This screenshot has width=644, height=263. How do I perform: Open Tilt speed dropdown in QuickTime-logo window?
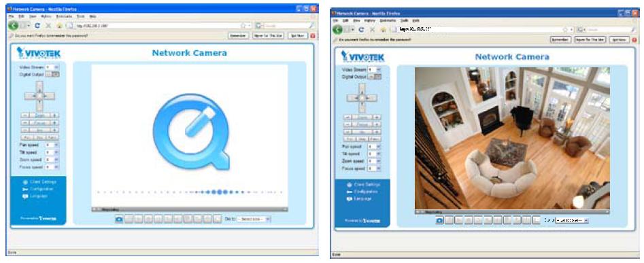pos(52,153)
